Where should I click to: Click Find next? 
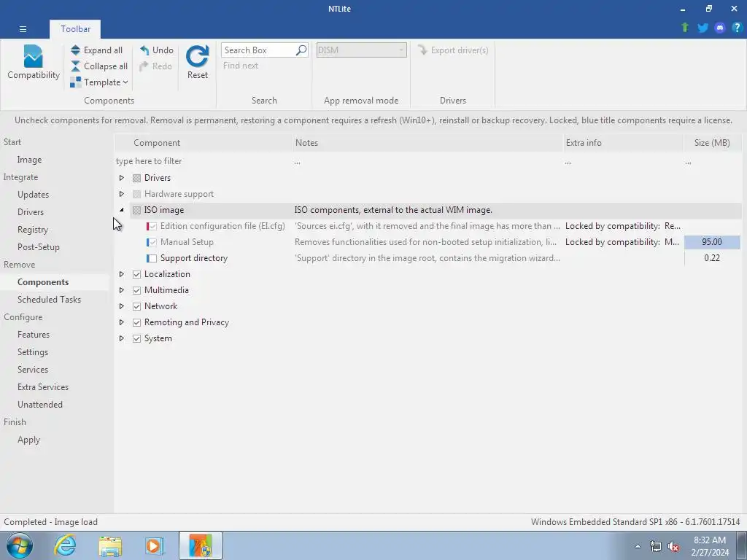tap(241, 66)
